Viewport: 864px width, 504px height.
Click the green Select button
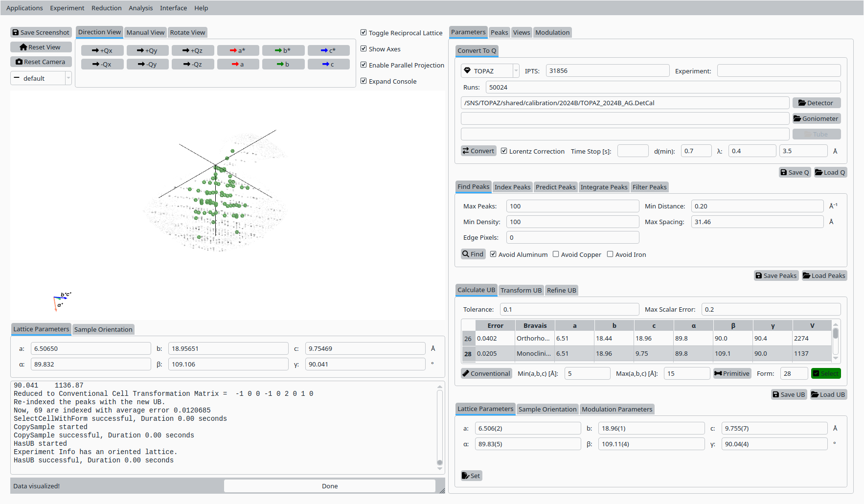click(x=826, y=373)
